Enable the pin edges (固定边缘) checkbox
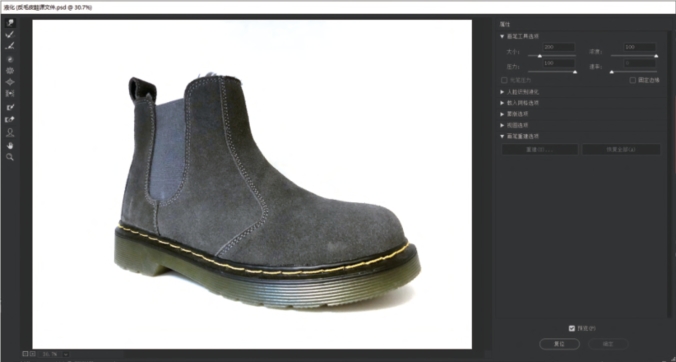This screenshot has height=362, width=676. (x=632, y=80)
